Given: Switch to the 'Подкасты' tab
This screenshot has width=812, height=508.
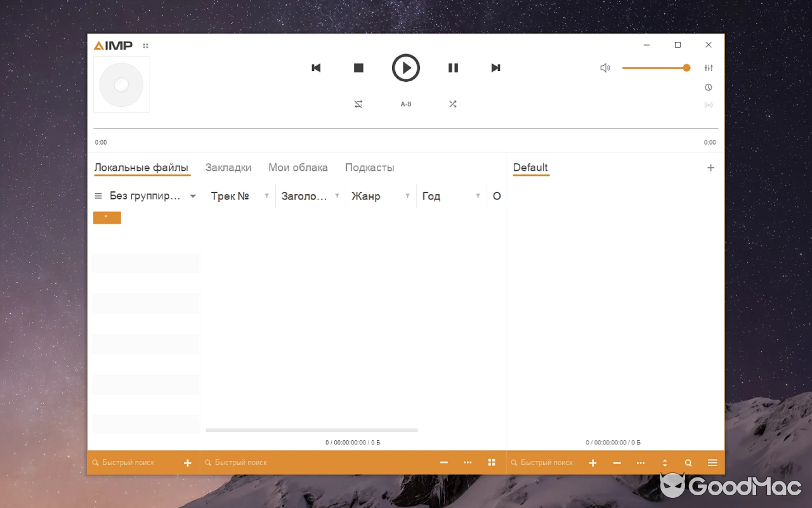Looking at the screenshot, I should pyautogui.click(x=370, y=167).
